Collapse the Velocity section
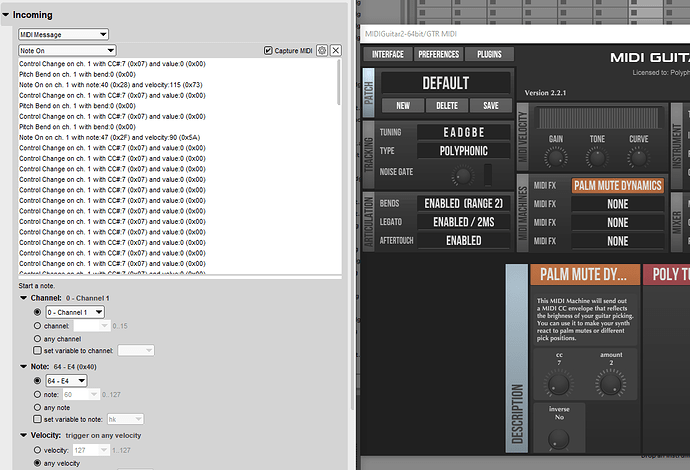Image resolution: width=690 pixels, height=470 pixels. tap(24, 435)
